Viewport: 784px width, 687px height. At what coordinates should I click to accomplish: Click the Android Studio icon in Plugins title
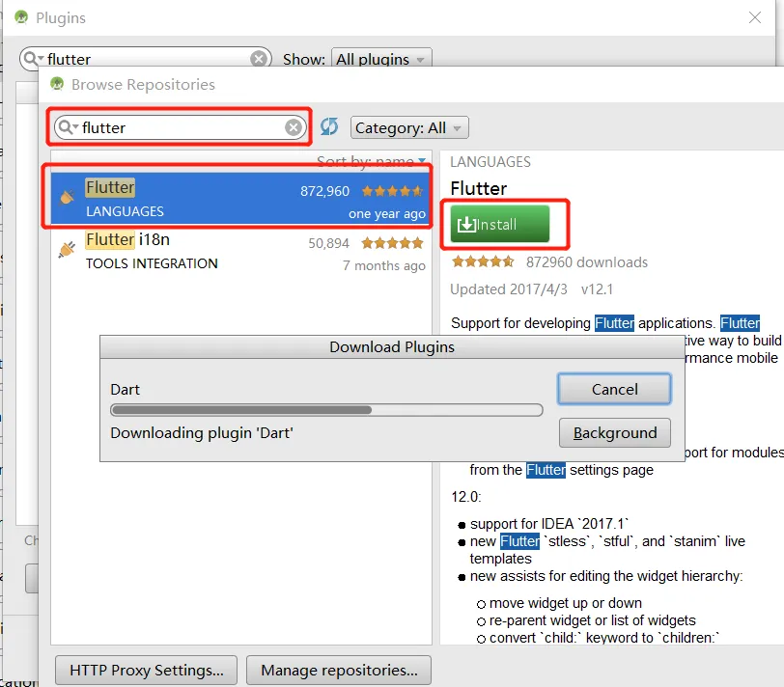pos(21,17)
